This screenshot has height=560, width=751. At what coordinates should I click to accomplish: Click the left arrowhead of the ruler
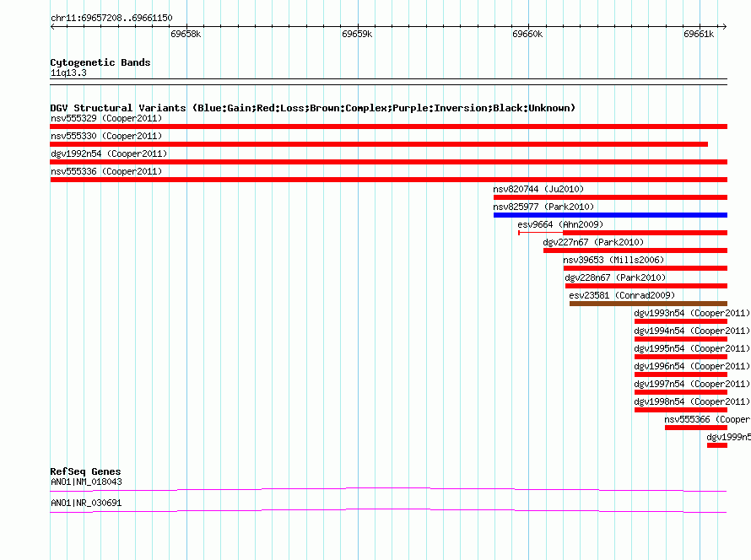(x=52, y=26)
